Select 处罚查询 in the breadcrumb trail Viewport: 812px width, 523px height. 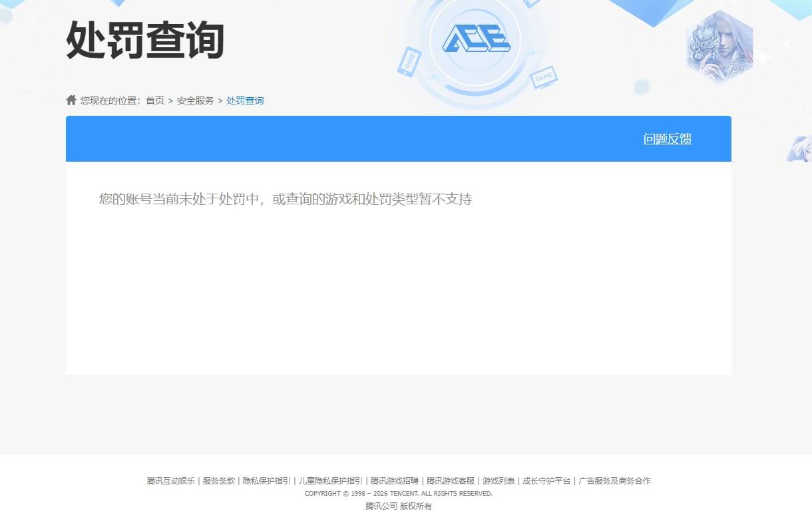tap(244, 100)
